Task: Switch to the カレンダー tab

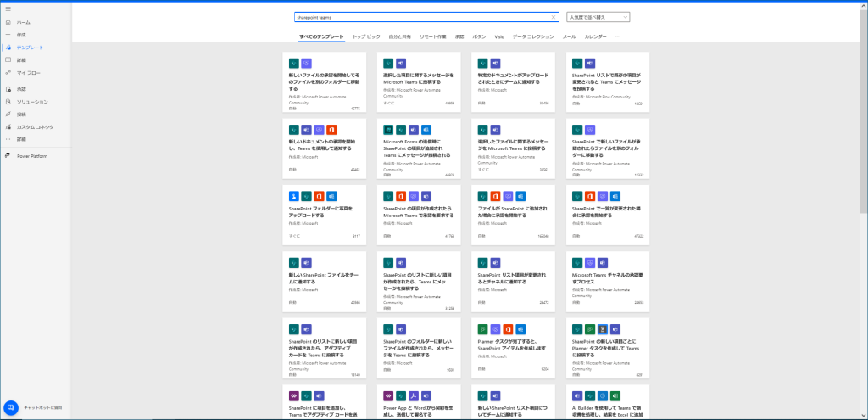Action: 596,36
